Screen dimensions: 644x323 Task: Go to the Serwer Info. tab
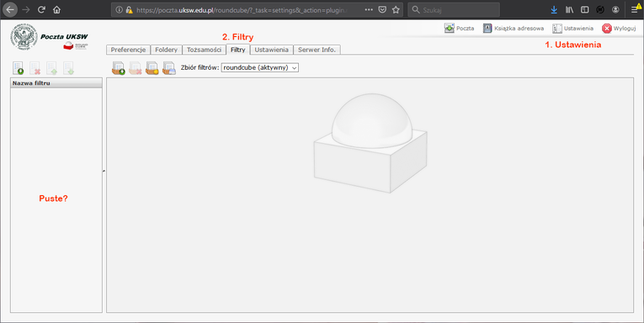click(317, 50)
